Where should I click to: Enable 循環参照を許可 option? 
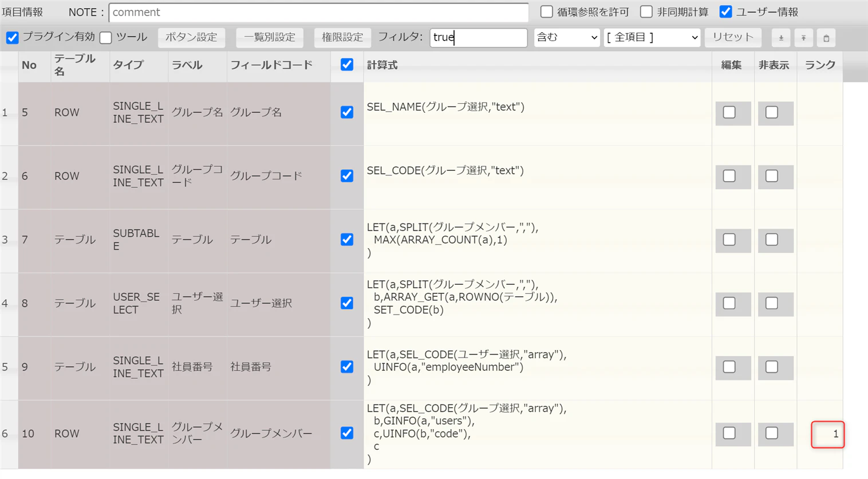(x=547, y=11)
